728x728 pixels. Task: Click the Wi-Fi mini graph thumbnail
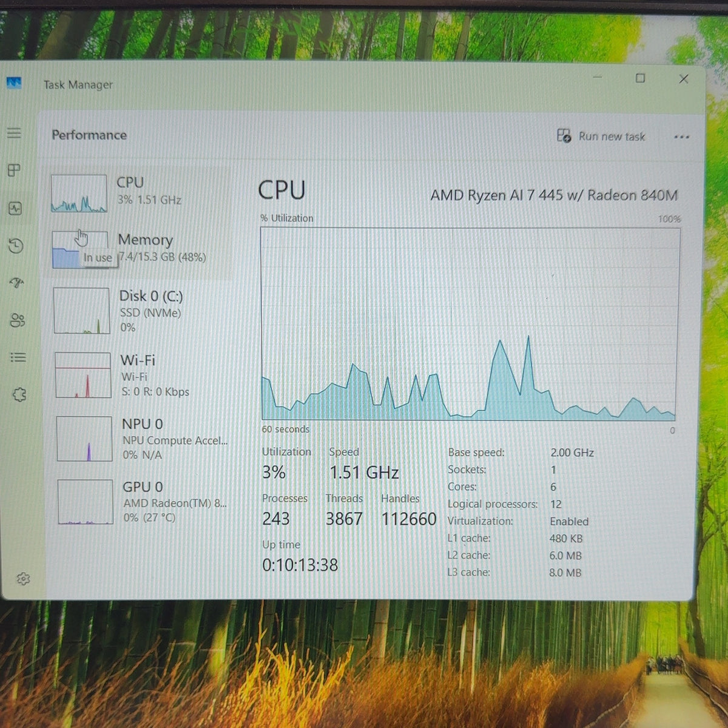click(x=83, y=375)
